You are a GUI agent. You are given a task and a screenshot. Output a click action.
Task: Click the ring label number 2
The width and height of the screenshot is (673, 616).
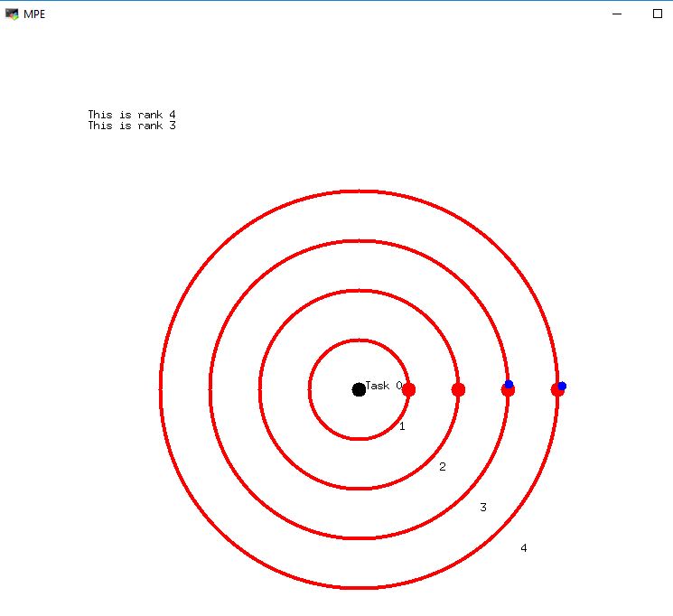[x=443, y=467]
